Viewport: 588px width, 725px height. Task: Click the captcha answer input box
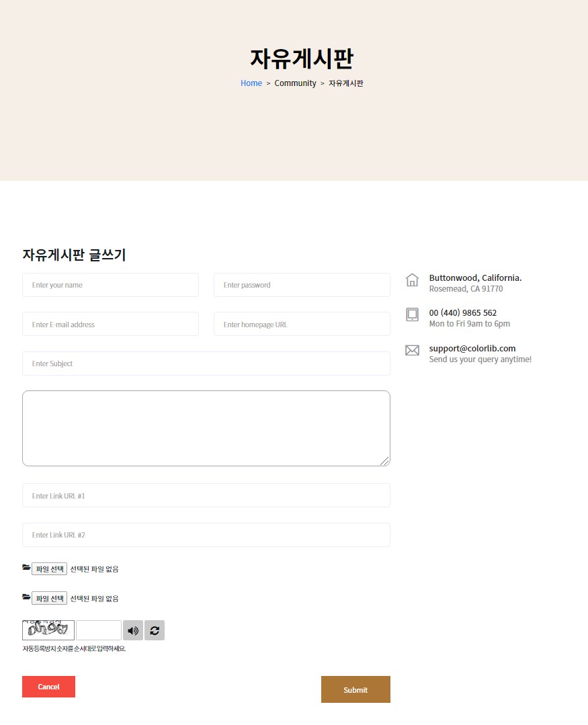pos(99,630)
